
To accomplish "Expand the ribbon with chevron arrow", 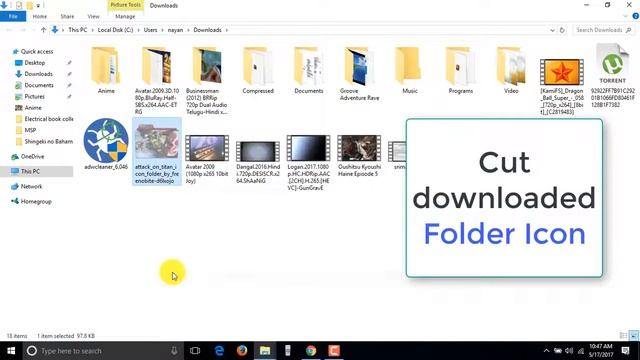I will point(625,16).
